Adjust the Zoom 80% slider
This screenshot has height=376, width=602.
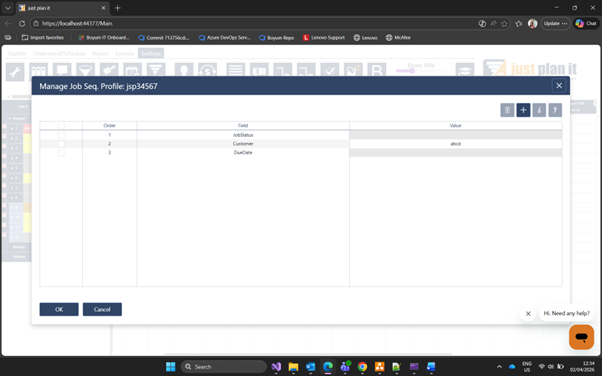click(x=421, y=71)
